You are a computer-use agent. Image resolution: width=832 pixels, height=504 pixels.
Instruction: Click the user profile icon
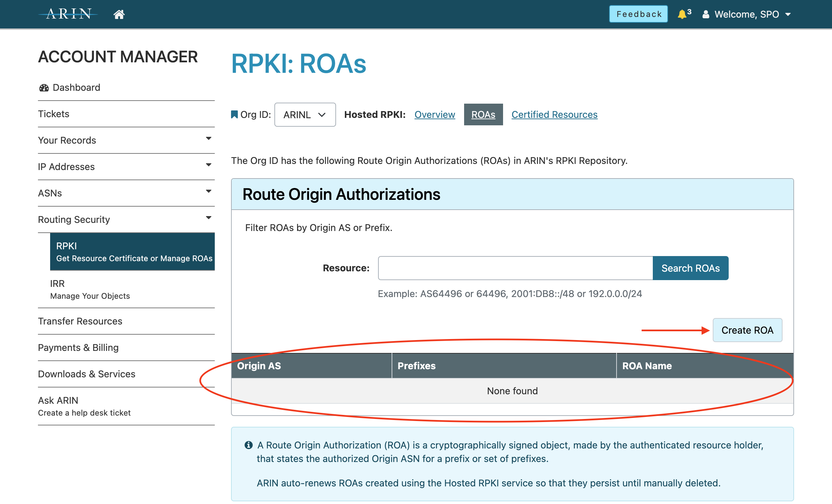pyautogui.click(x=706, y=14)
